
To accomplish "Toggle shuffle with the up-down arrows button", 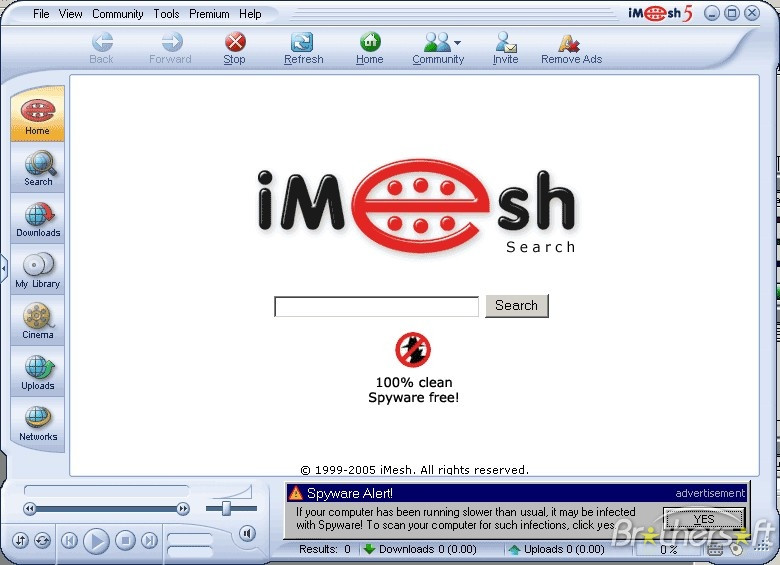I will [x=20, y=541].
